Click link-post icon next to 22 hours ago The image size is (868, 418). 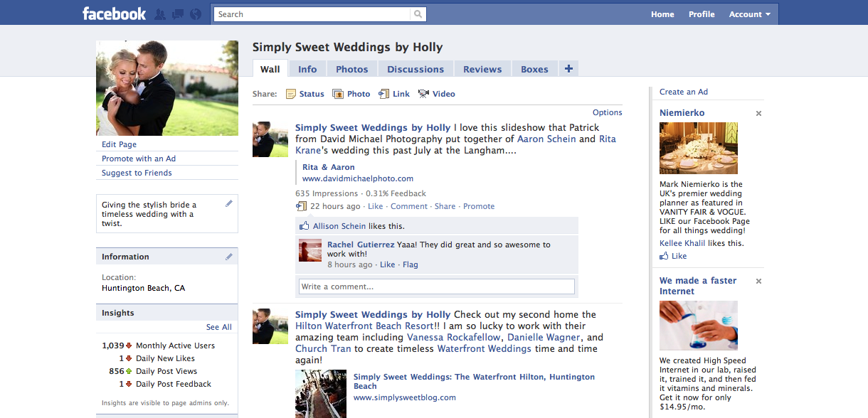click(x=301, y=206)
